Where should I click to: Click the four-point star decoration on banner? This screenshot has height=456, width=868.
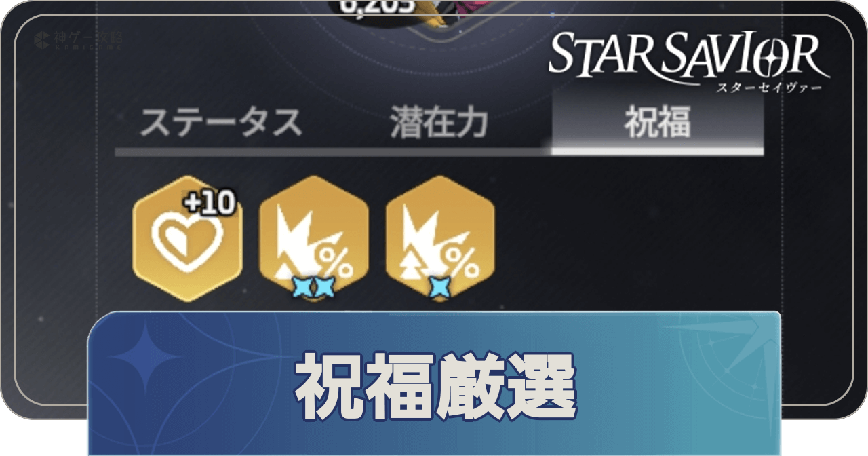tap(144, 358)
